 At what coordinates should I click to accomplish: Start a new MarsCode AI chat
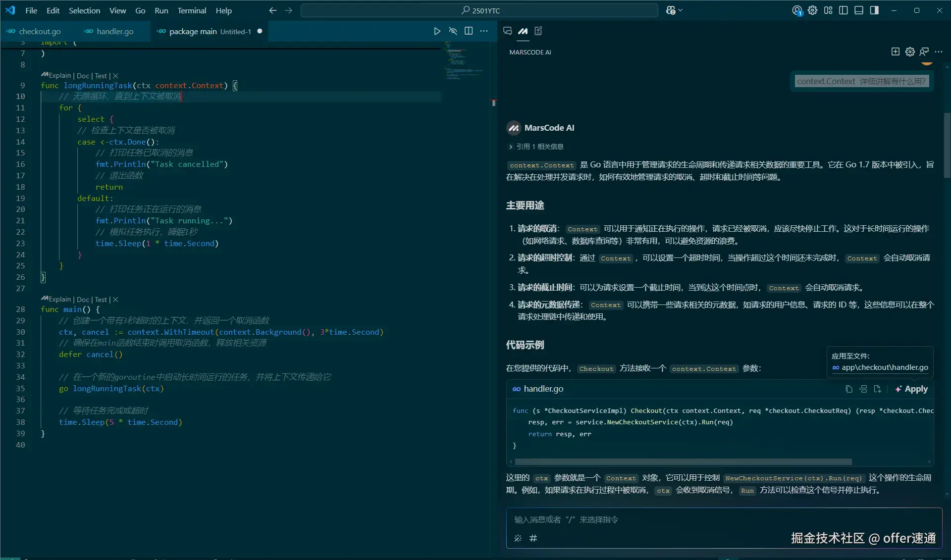point(895,51)
